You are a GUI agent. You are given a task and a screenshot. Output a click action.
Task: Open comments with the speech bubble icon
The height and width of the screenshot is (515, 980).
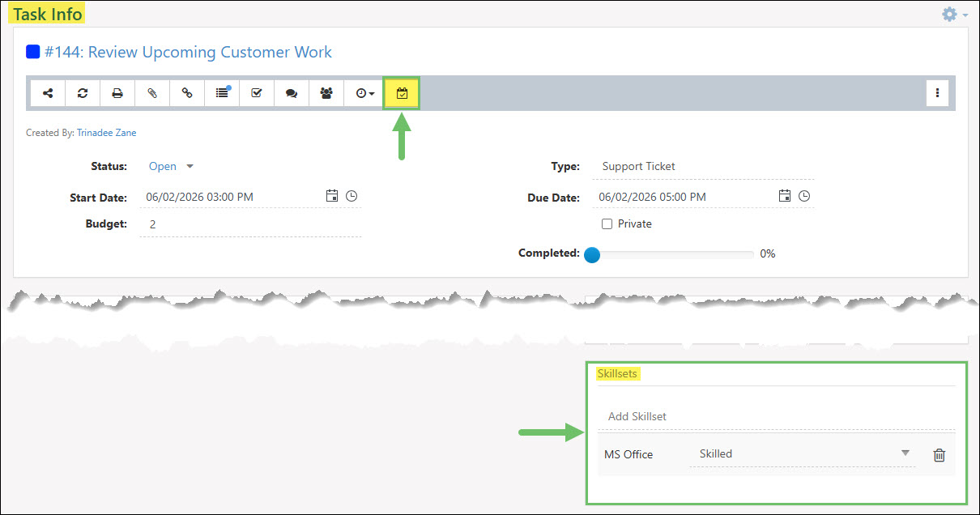pos(292,93)
